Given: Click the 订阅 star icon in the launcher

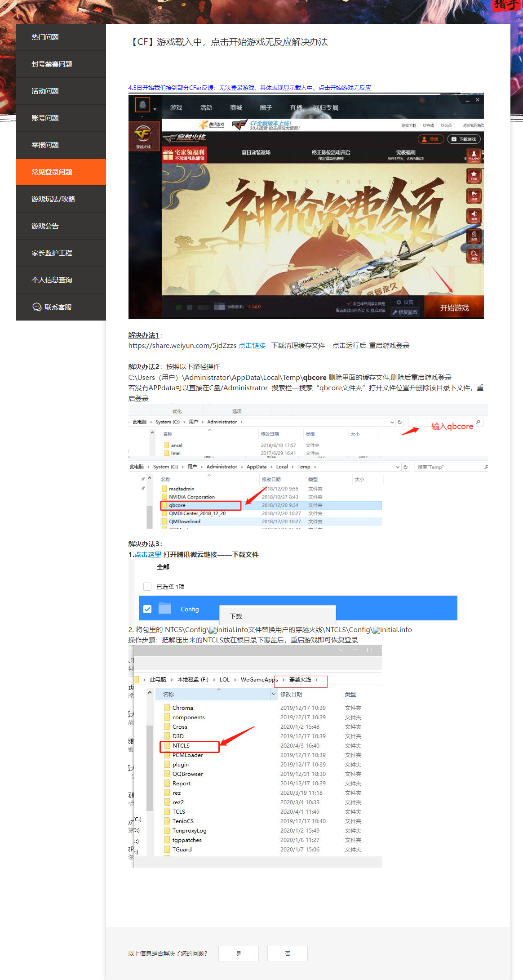Looking at the screenshot, I should [474, 176].
